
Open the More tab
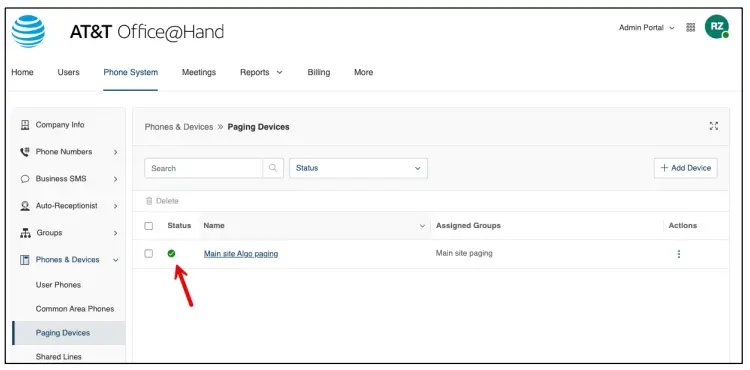(364, 72)
